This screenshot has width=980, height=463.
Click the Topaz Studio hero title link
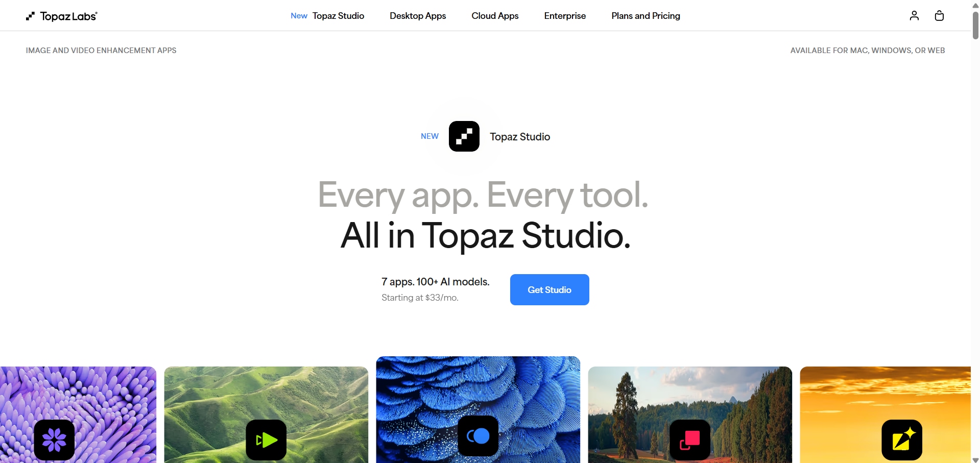click(x=520, y=137)
